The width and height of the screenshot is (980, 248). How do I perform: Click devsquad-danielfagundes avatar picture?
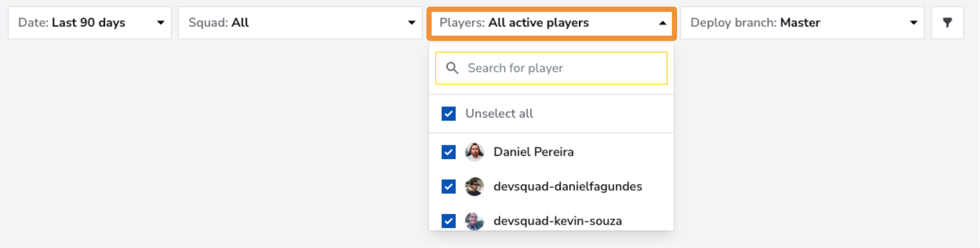point(474,186)
